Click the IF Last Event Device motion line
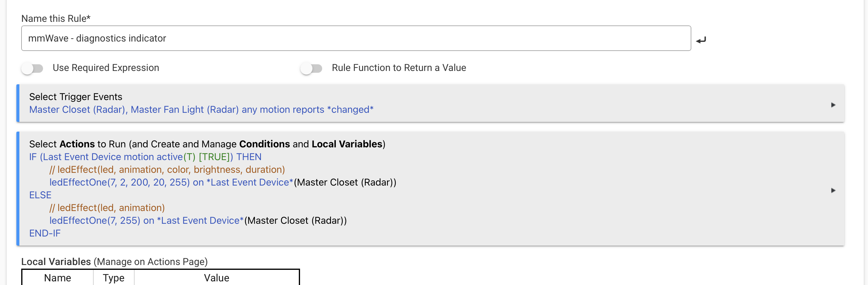This screenshot has width=868, height=285. pyautogui.click(x=145, y=157)
